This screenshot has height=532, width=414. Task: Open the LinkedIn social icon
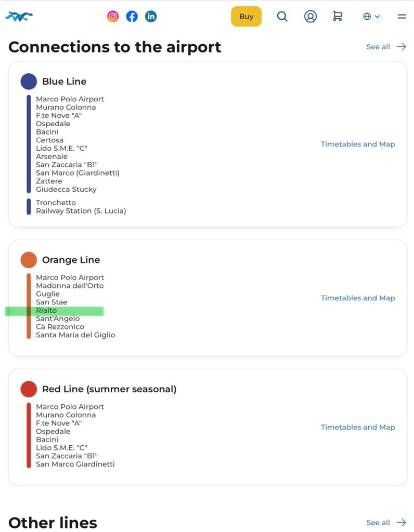click(151, 17)
